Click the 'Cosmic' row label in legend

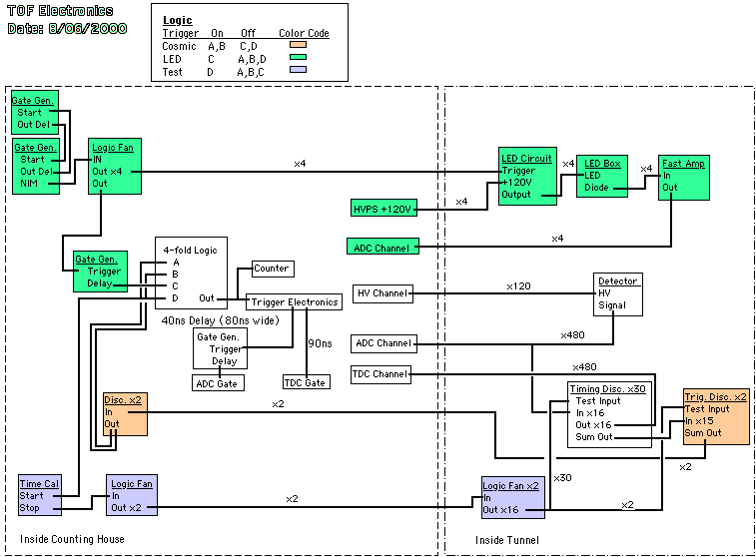(179, 46)
